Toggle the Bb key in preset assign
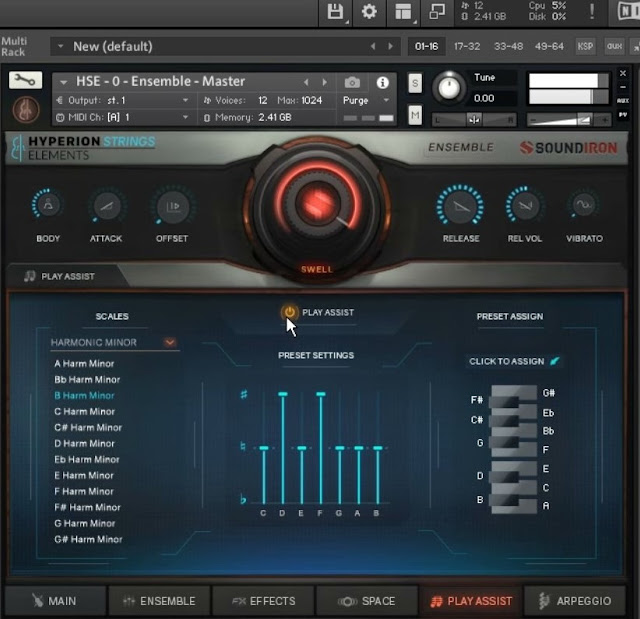This screenshot has height=619, width=640. (x=527, y=430)
